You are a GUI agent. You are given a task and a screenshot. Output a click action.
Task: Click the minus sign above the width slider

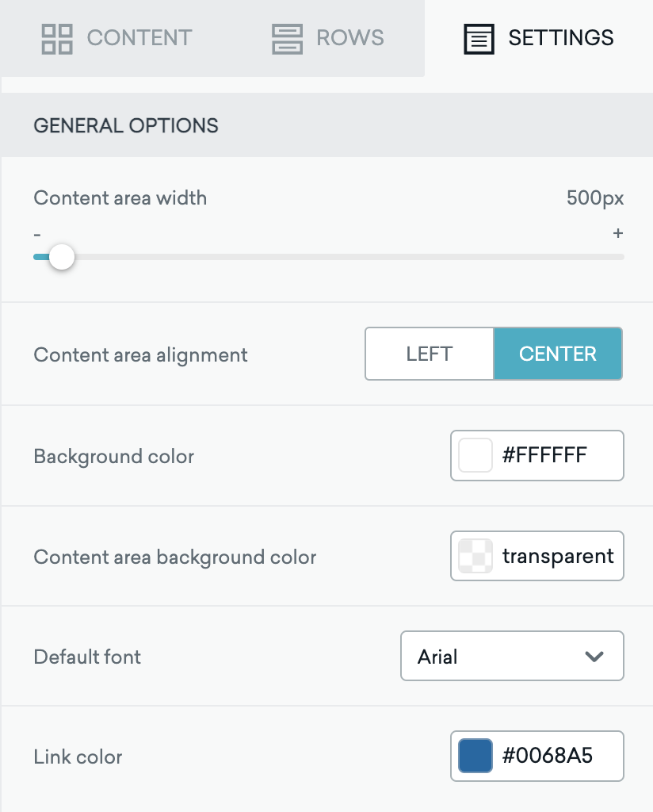[36, 235]
